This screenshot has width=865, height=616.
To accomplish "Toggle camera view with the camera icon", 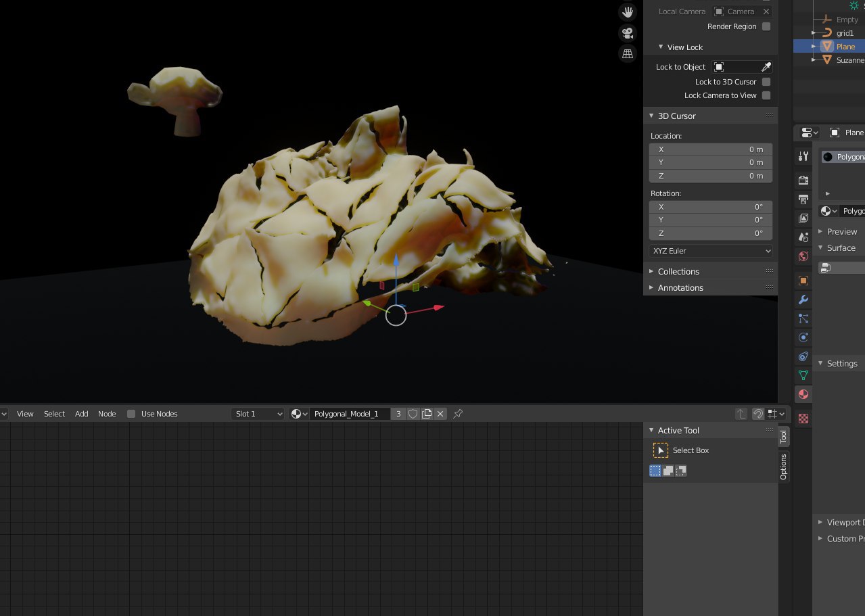I will [x=628, y=33].
